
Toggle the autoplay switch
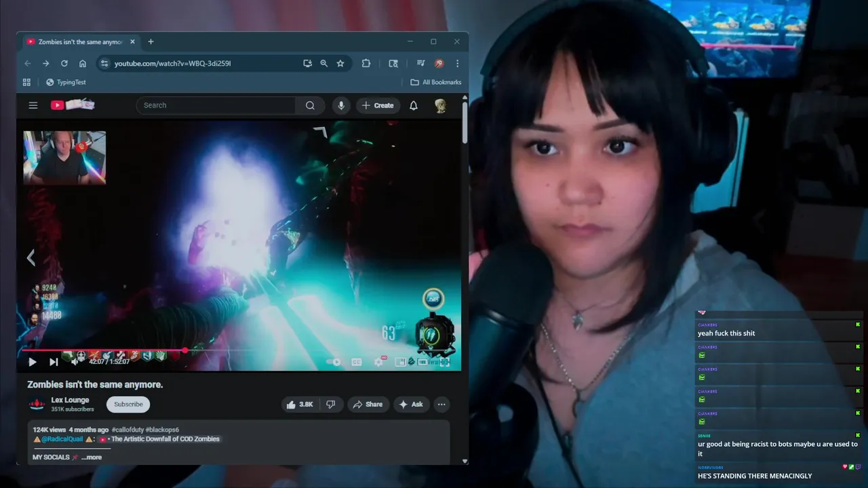coord(334,362)
